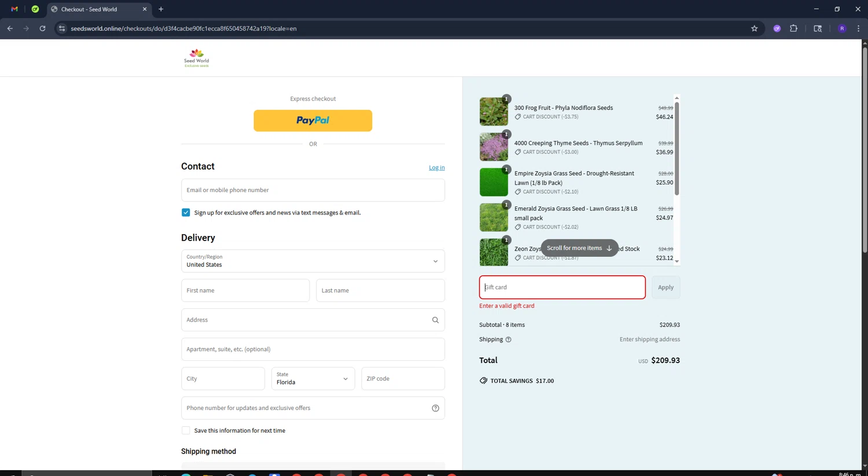Check Save this information for next time

tap(186, 430)
